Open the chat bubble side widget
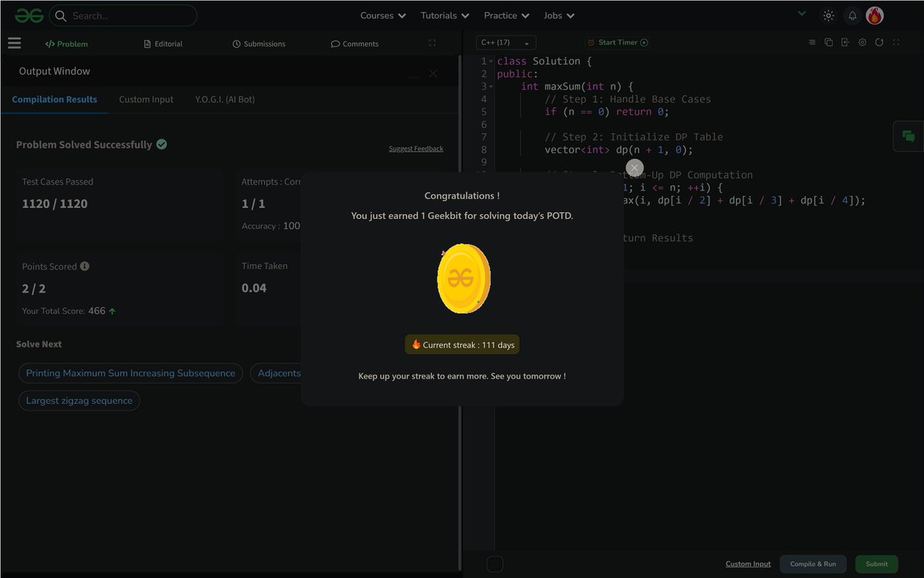This screenshot has width=924, height=578. point(909,136)
